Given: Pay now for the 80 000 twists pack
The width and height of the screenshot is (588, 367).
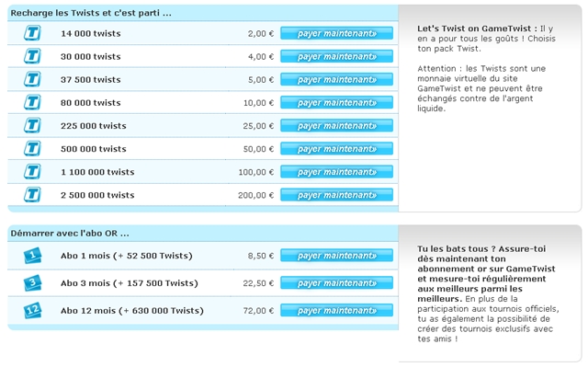Looking at the screenshot, I should point(337,102).
